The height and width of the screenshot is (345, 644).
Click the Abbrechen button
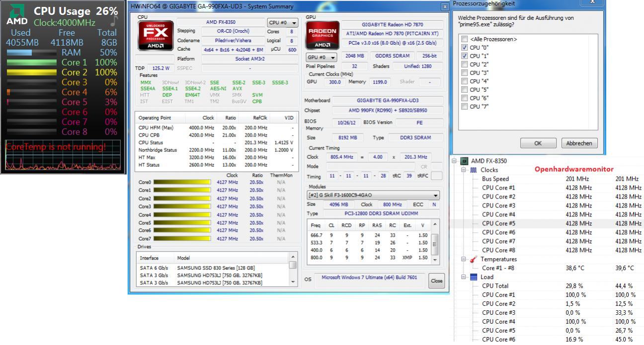pos(579,143)
